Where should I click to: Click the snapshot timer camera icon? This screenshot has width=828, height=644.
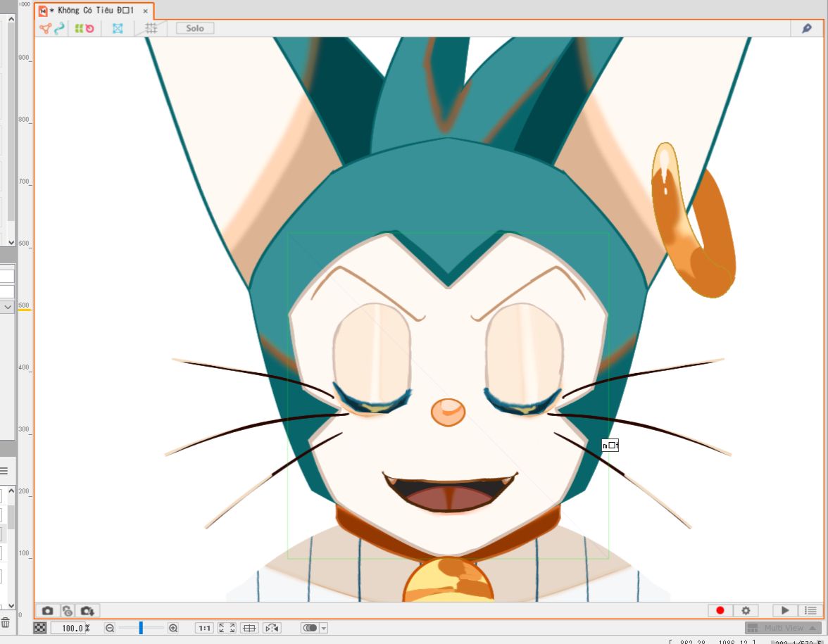pos(67,611)
